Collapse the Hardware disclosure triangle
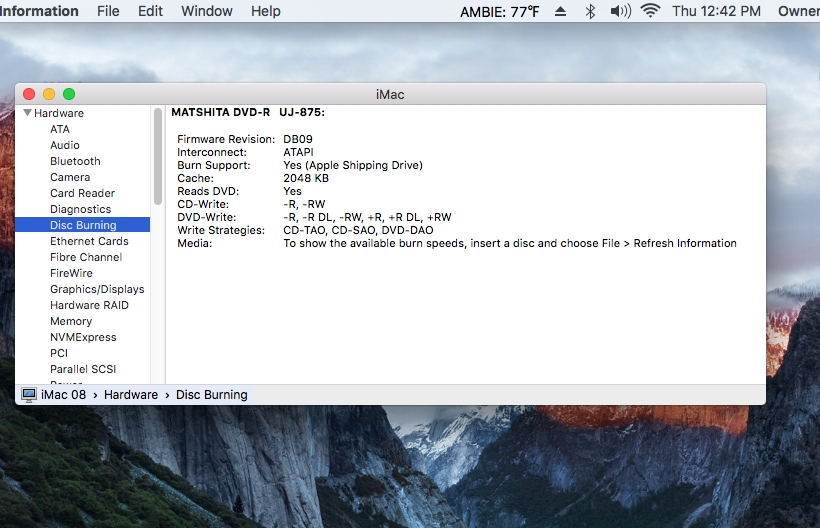 point(28,113)
